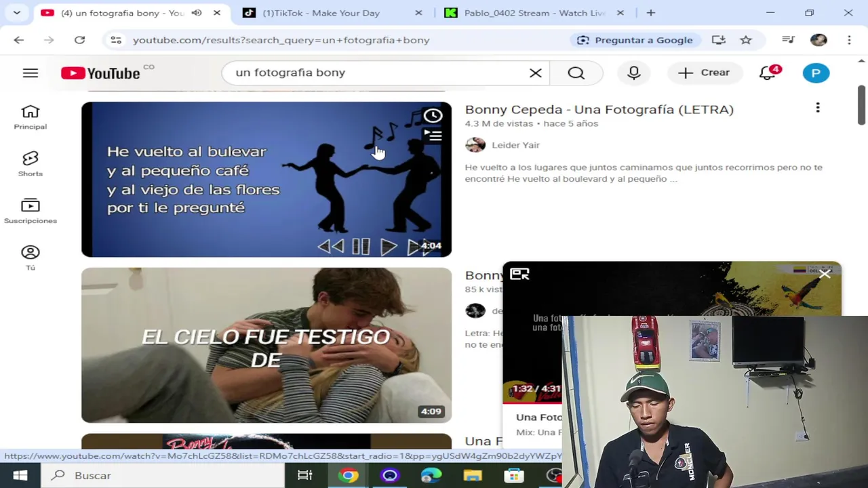
Task: Open the Leider Yair channel
Action: [x=515, y=145]
